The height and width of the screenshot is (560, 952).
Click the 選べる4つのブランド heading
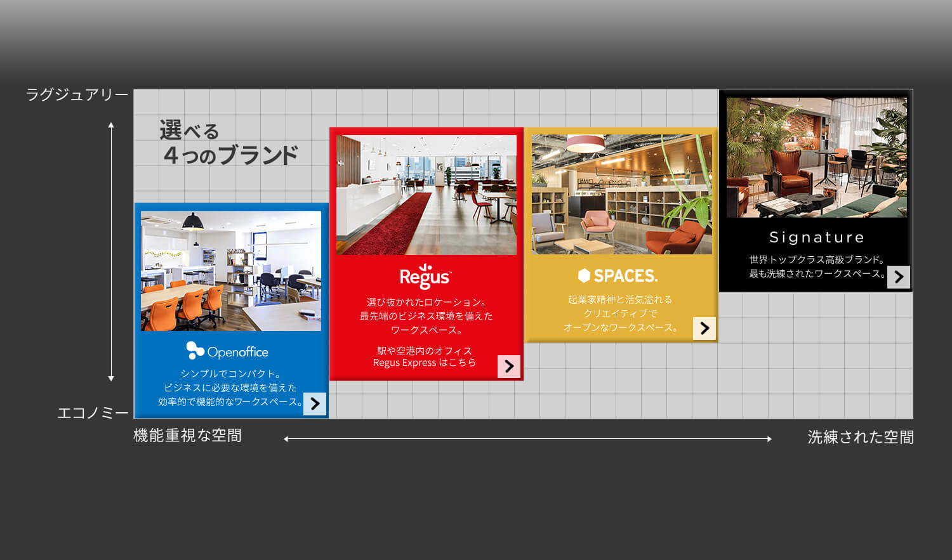tap(228, 143)
